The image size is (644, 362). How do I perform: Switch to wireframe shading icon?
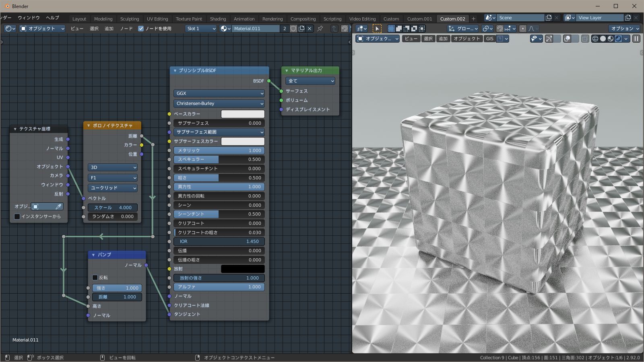pyautogui.click(x=595, y=39)
